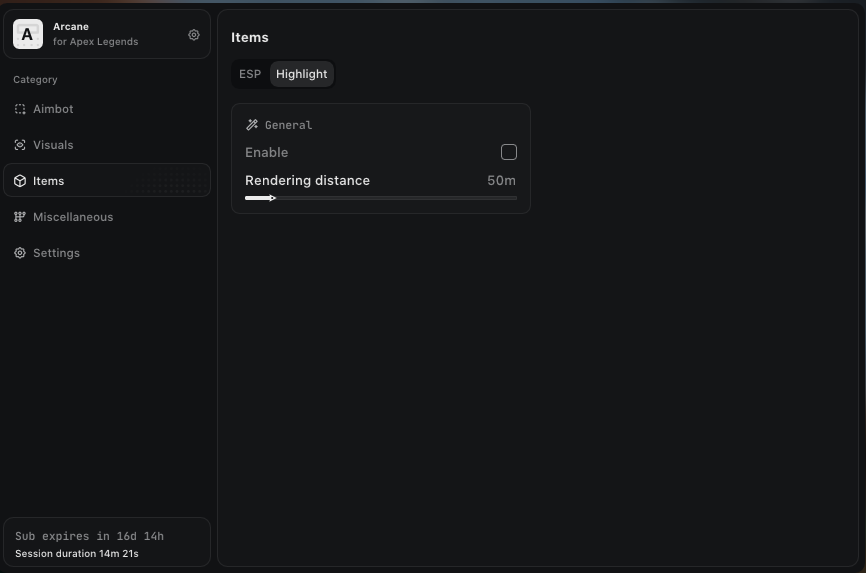Click the Items cube icon
The image size is (866, 573).
point(20,181)
